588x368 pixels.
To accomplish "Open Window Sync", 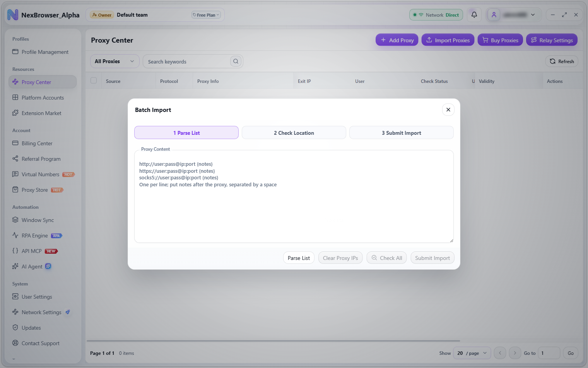I will pos(43,220).
